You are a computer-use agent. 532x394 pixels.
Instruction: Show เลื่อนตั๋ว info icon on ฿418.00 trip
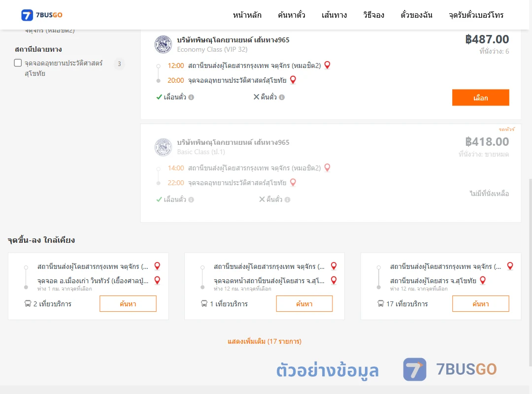coord(191,200)
